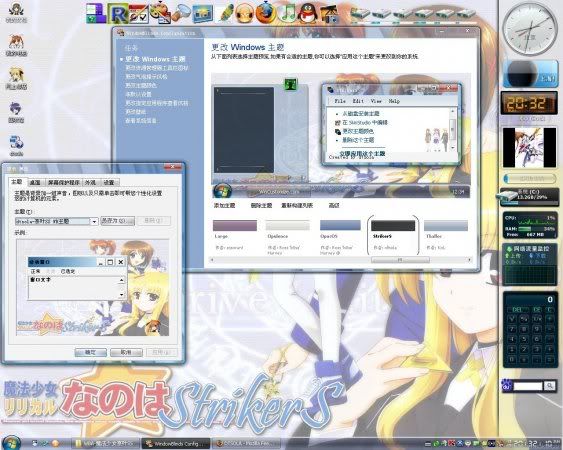563x450 pixels.
Task: Click 确定 in Display Properties dialog
Action: (90, 352)
